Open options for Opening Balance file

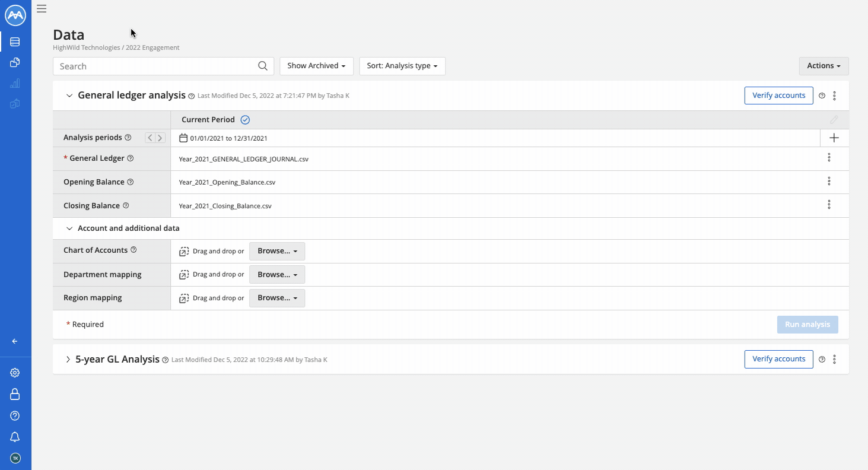829,181
